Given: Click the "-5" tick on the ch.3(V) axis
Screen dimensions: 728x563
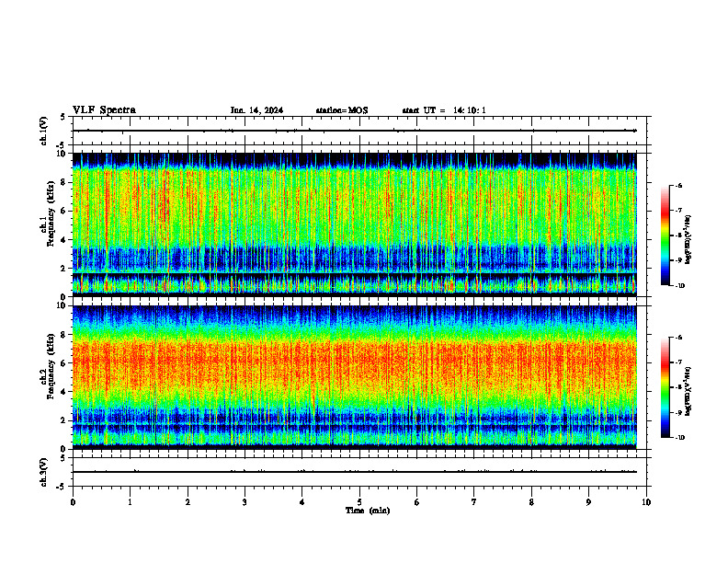Looking at the screenshot, I should (62, 487).
